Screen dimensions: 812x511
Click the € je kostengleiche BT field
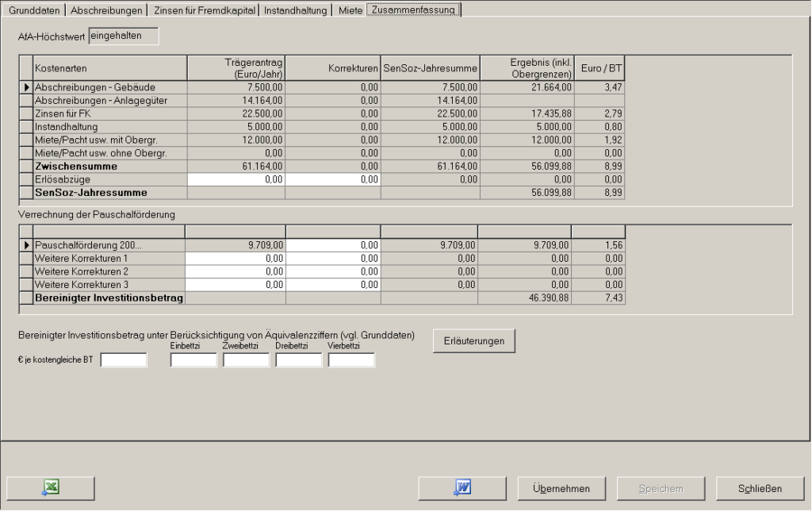tap(124, 360)
